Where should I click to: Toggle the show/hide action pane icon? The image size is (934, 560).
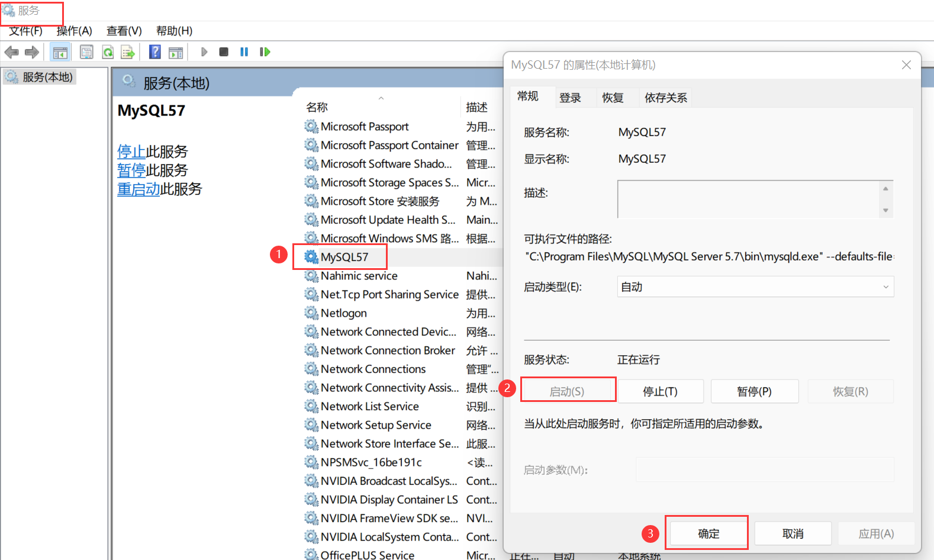click(176, 53)
